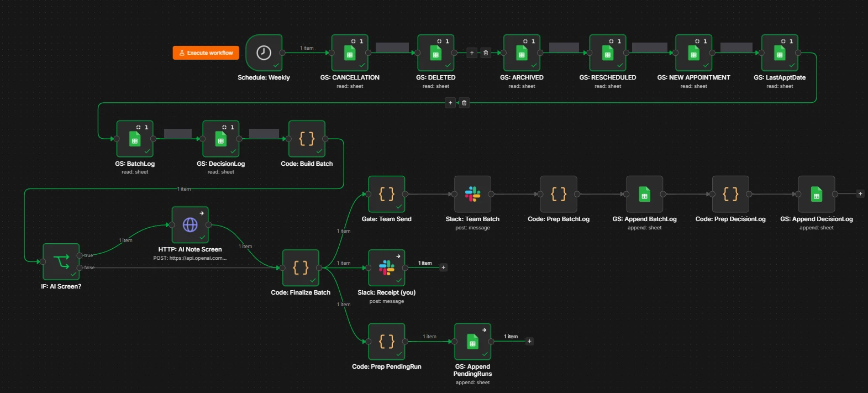Add node after Slack: Receipt (you)
Viewport: 868px width, 393px height.
click(x=443, y=268)
